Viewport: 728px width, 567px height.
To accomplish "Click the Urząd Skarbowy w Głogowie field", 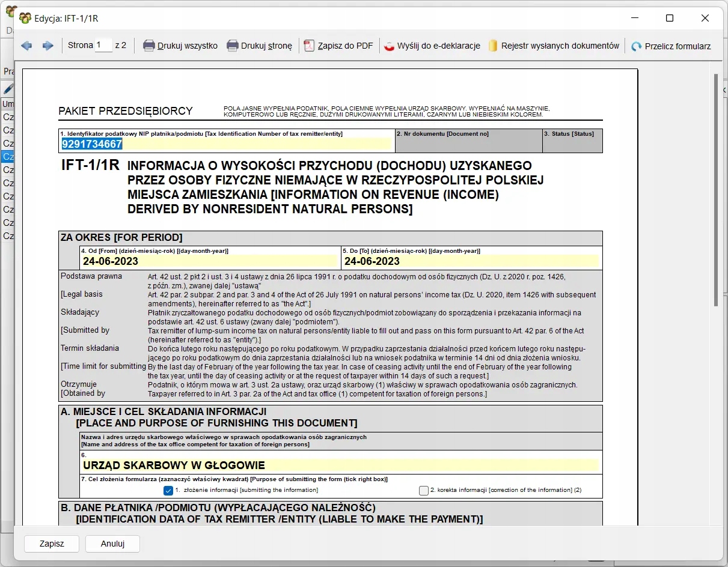I will [340, 465].
